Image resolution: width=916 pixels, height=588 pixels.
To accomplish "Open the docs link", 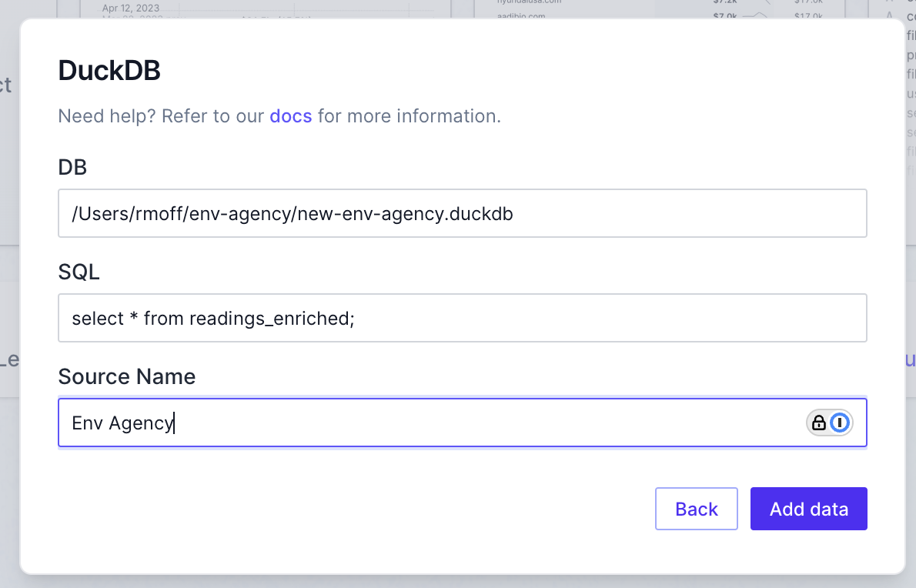I will click(290, 116).
